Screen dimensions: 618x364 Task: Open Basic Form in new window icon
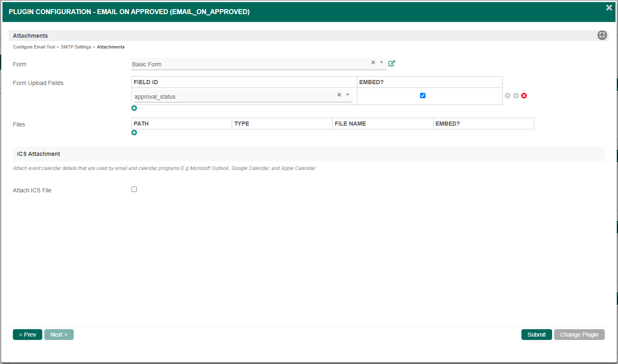391,63
